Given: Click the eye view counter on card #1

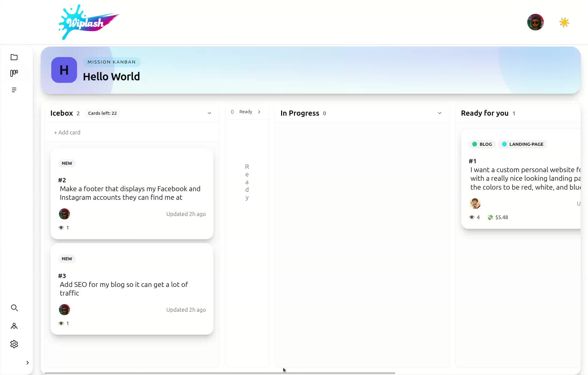Looking at the screenshot, I should 472,217.
